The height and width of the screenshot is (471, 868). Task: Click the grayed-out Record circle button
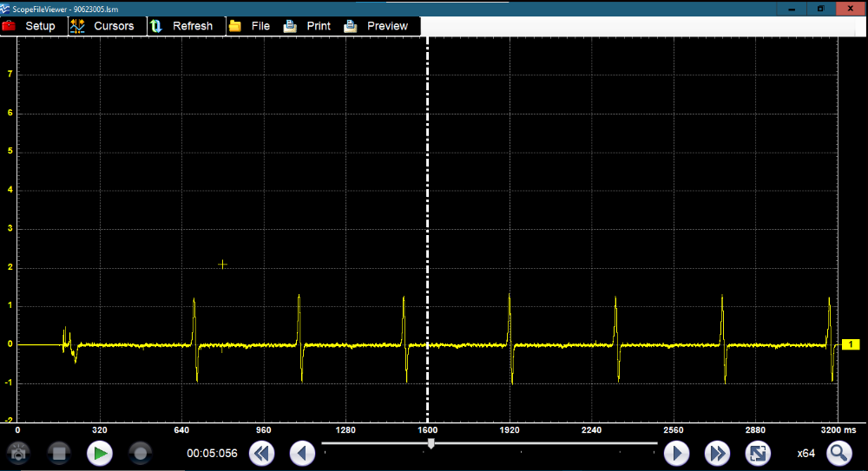[141, 453]
